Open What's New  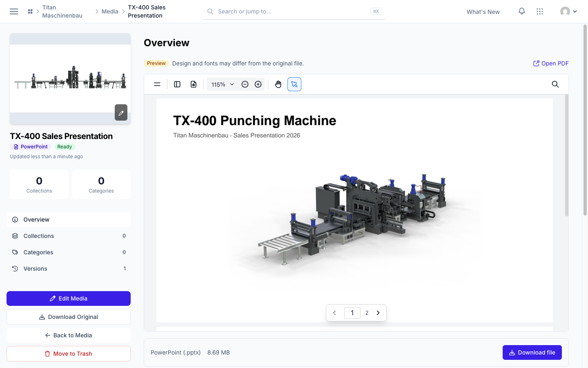coord(483,12)
